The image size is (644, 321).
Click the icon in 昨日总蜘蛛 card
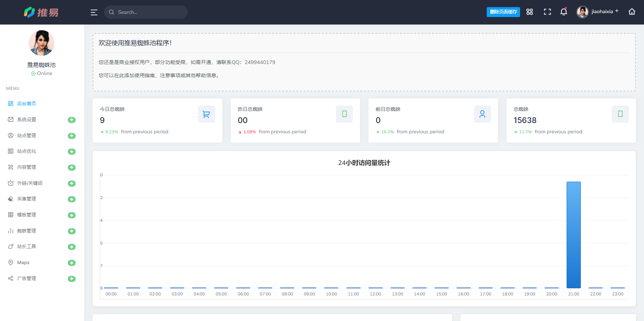point(344,114)
